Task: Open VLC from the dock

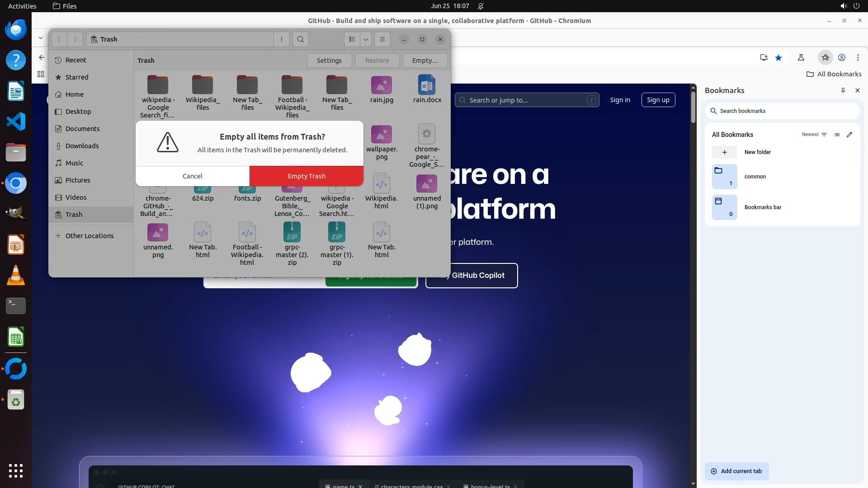Action: tap(16, 276)
